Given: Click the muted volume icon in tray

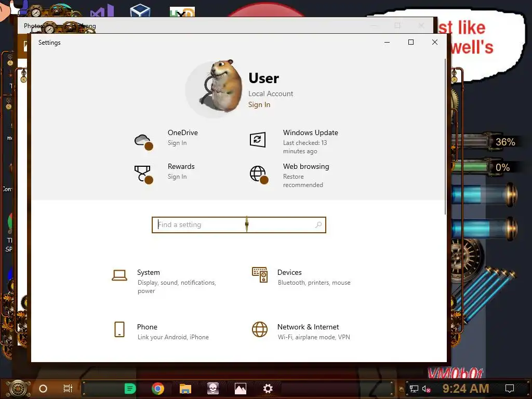Looking at the screenshot, I should tap(426, 389).
